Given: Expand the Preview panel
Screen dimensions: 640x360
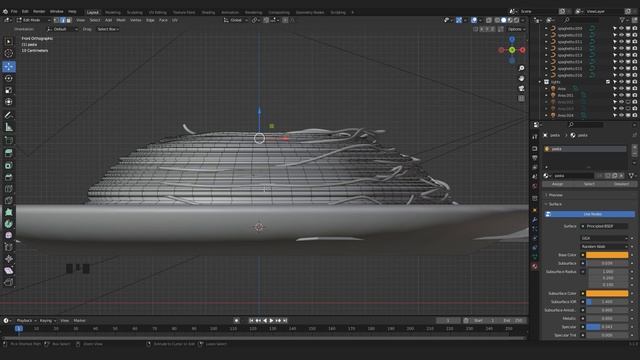Looking at the screenshot, I should pyautogui.click(x=554, y=195).
